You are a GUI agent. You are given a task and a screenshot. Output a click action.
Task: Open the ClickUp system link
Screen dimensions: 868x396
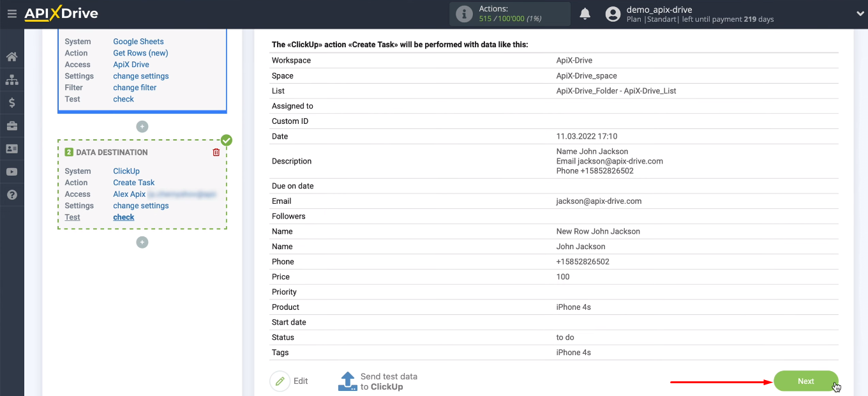point(126,171)
